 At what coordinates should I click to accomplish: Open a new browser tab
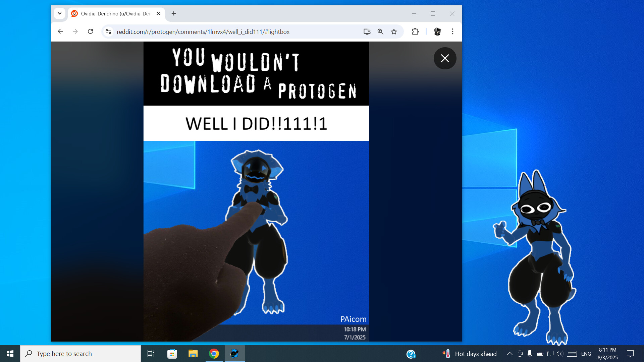pyautogui.click(x=173, y=13)
